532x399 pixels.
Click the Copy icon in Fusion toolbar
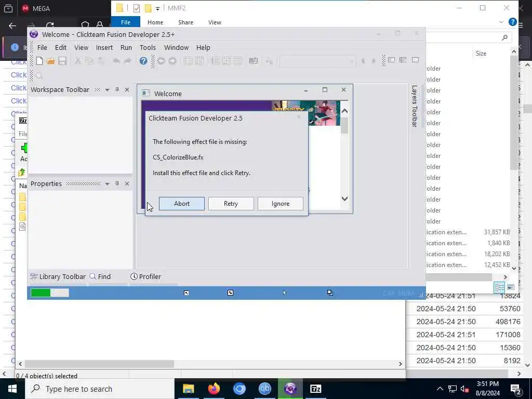[89, 61]
